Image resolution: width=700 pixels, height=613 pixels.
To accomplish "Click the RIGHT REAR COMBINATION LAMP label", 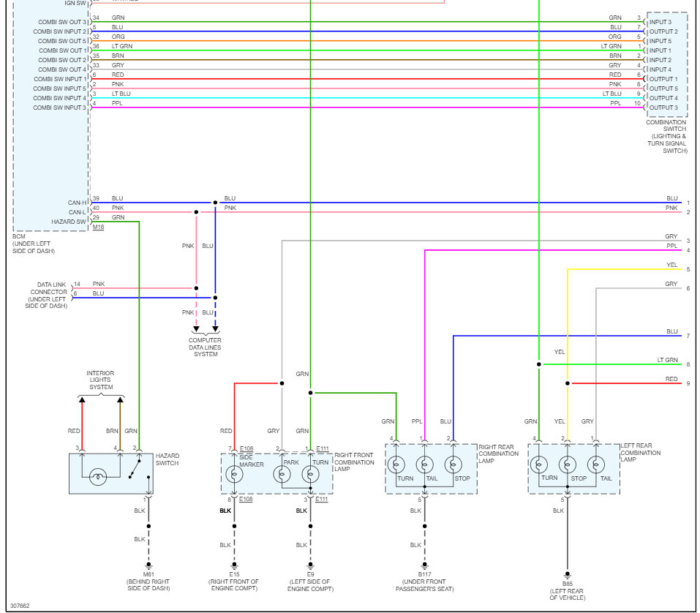I will [x=499, y=454].
